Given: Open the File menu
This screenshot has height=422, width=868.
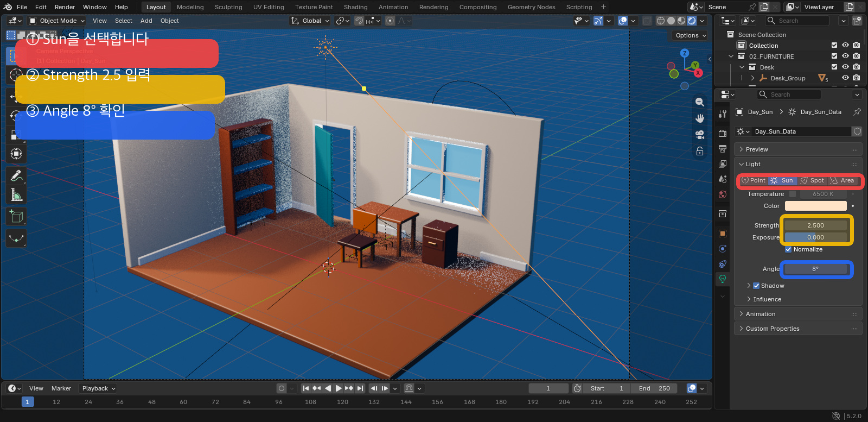Looking at the screenshot, I should point(22,7).
